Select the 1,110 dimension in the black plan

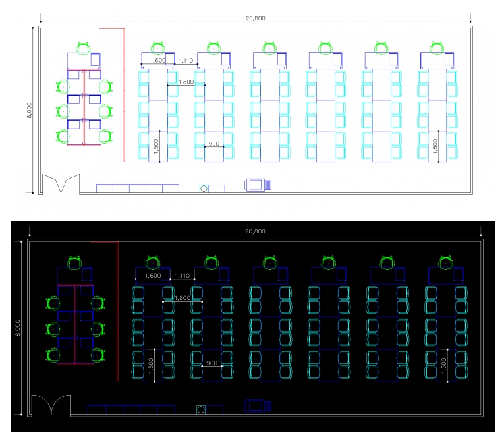click(182, 276)
